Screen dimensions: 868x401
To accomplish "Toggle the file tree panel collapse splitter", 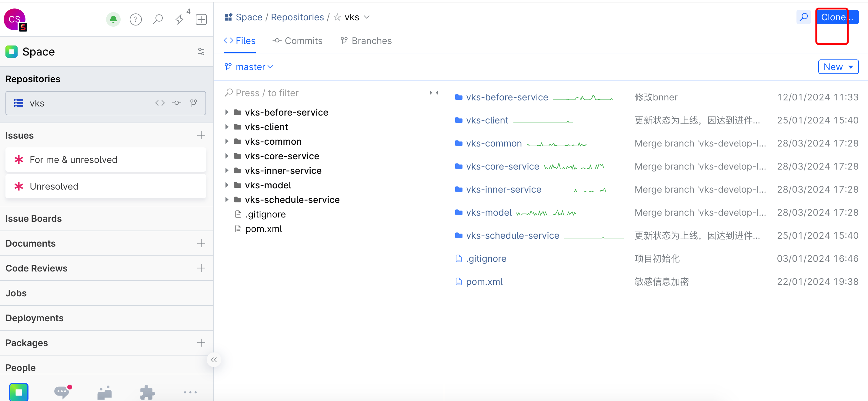I will (434, 93).
